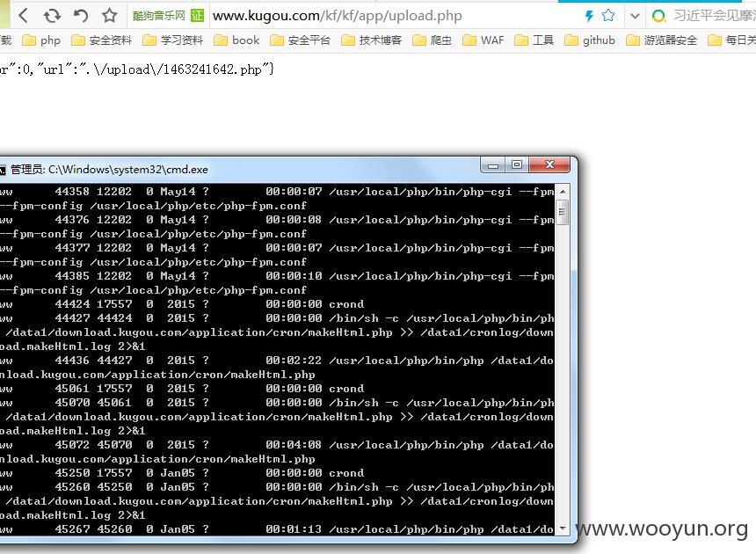Click the cmd.exe title bar text

point(109,170)
